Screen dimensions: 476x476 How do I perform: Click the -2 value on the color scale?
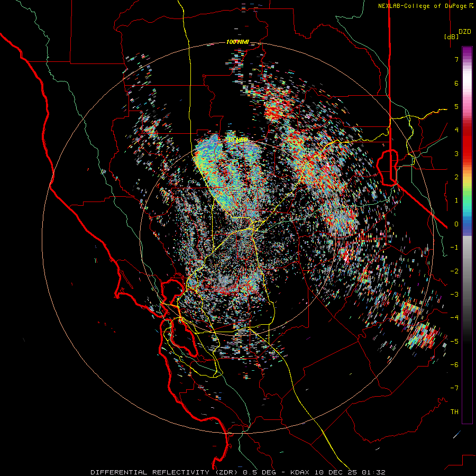point(454,271)
